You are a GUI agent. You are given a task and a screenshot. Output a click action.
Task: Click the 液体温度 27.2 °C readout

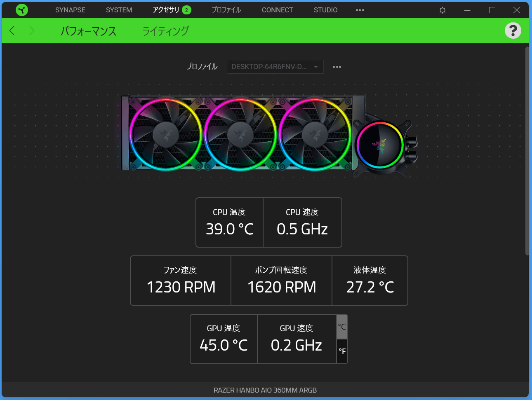click(370, 281)
